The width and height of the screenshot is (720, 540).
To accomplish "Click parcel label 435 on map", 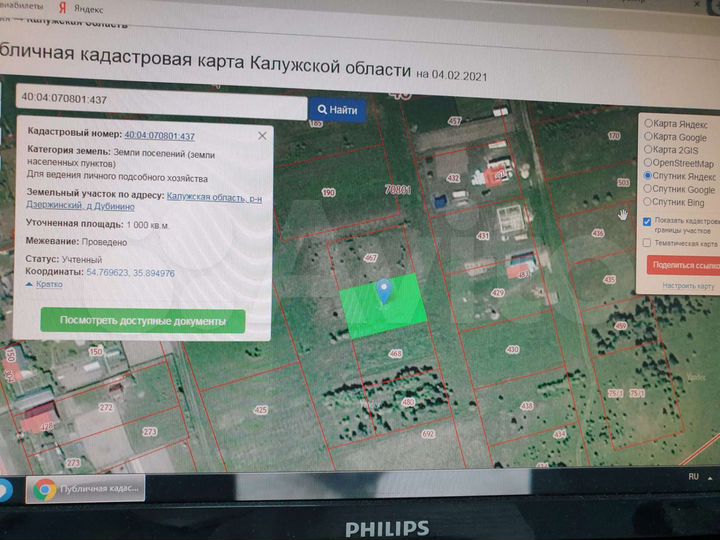I will click(x=609, y=279).
